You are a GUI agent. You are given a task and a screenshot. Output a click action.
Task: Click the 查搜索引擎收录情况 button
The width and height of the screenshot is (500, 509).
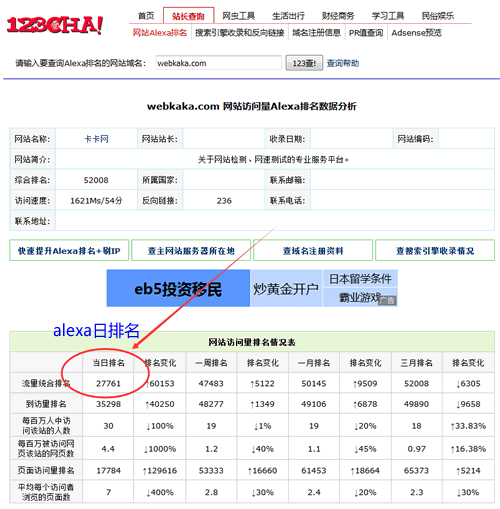[x=435, y=250]
